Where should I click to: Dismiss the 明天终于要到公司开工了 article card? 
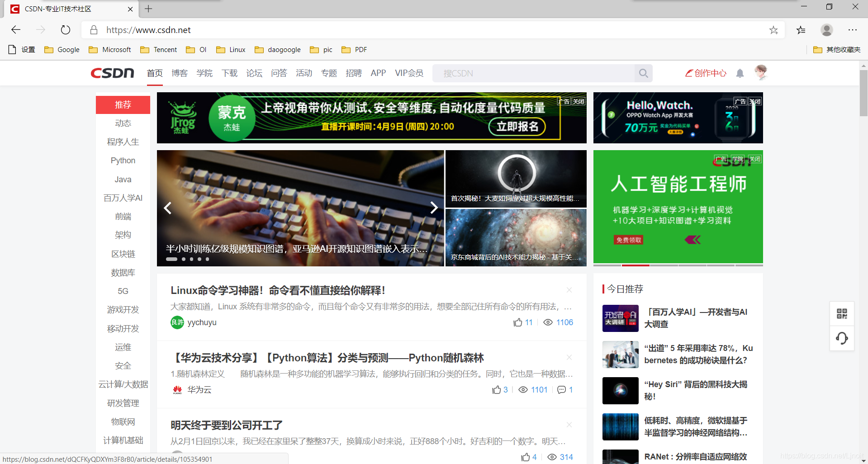click(x=569, y=425)
